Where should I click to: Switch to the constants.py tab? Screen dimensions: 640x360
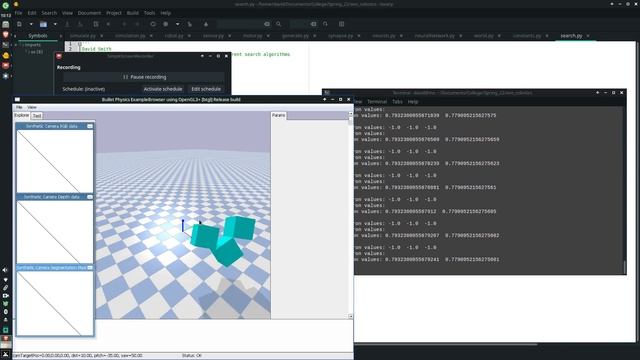point(527,36)
